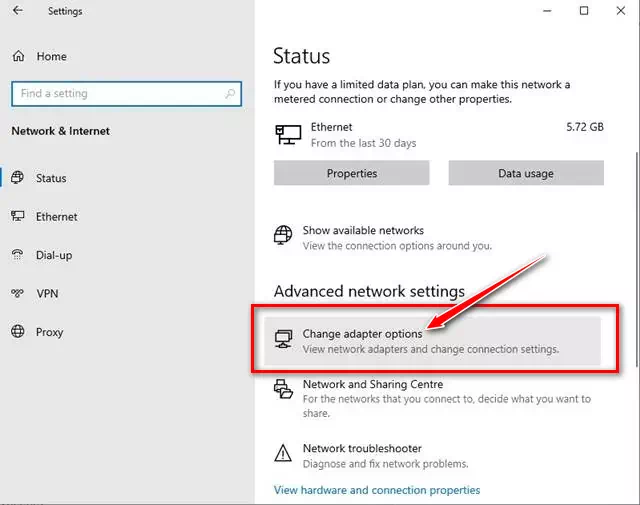The width and height of the screenshot is (640, 505).
Task: Select the Status globe icon in sidebar
Action: coord(18,178)
